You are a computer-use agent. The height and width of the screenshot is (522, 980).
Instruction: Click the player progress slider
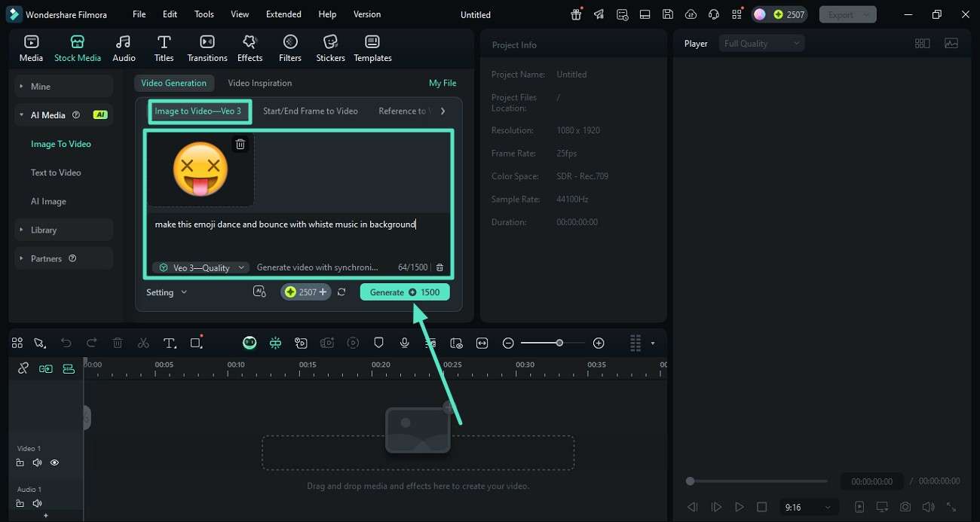click(758, 481)
